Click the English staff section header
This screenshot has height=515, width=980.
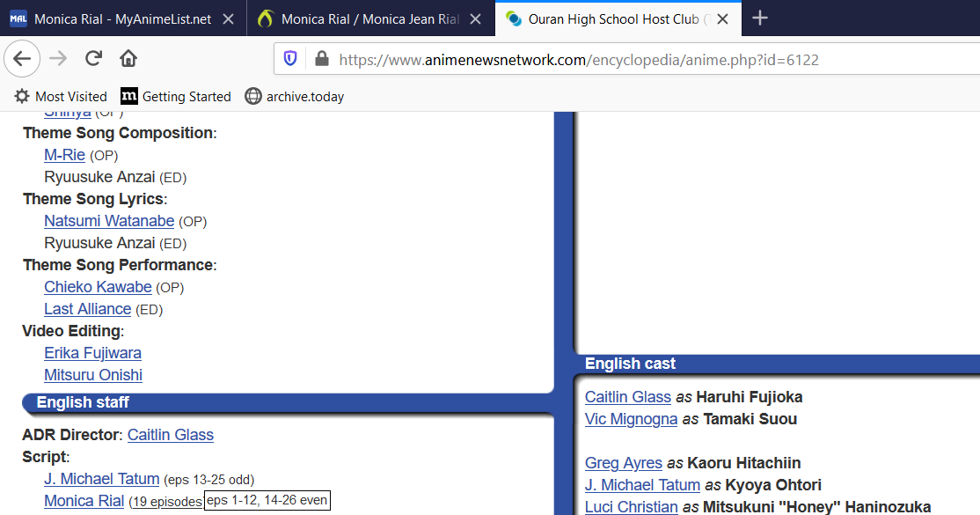click(83, 402)
